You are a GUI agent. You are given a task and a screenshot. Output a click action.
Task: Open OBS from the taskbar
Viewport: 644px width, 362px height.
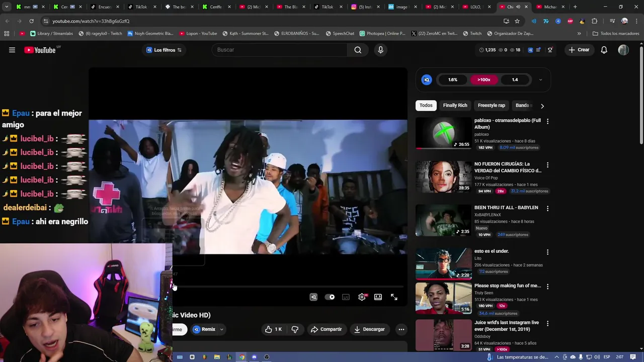pyautogui.click(x=267, y=357)
